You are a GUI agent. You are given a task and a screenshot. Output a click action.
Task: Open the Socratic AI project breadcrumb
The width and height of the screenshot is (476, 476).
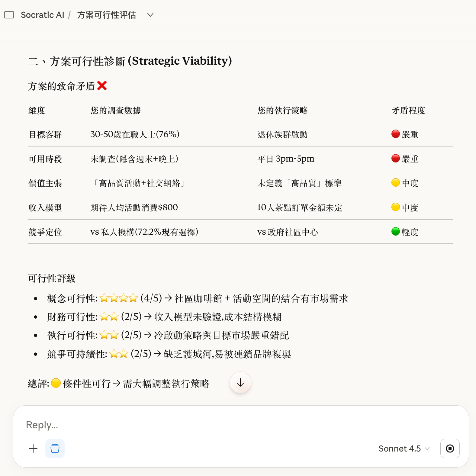coord(43,15)
